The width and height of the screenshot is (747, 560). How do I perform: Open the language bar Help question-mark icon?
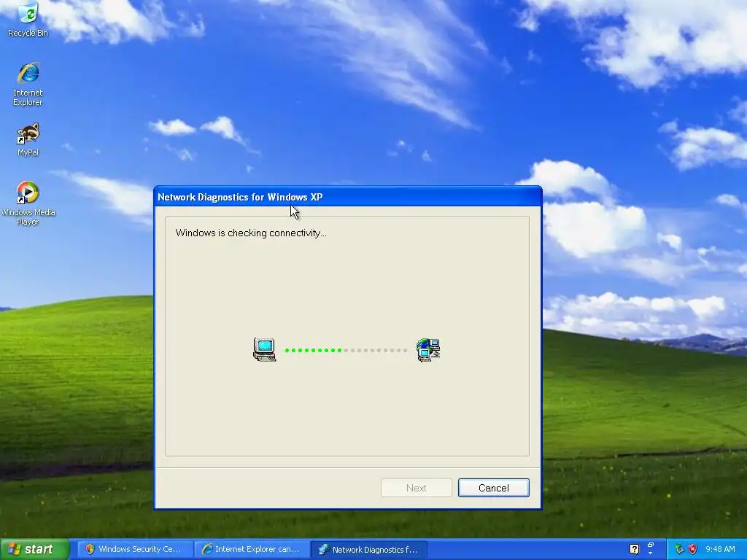[634, 549]
